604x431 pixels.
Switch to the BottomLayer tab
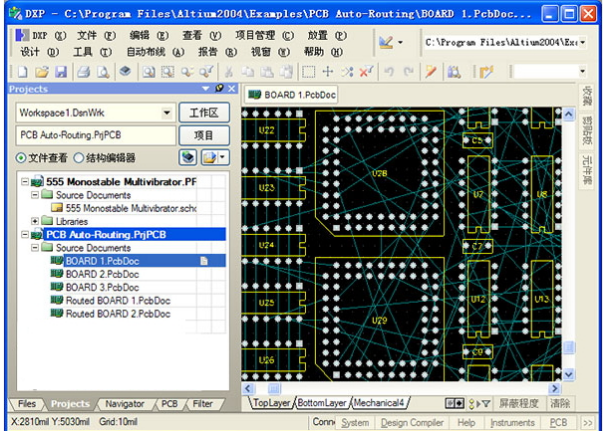[x=322, y=403]
